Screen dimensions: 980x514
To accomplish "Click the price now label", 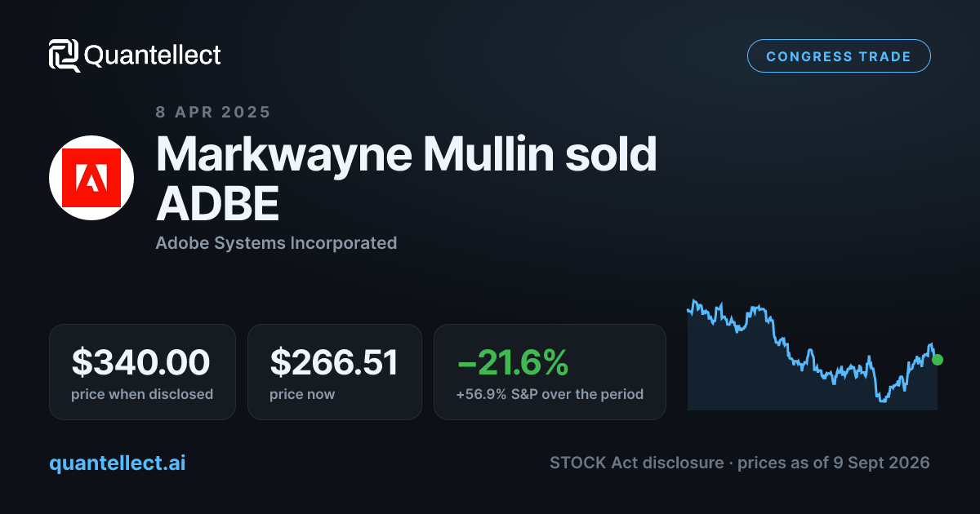I will pyautogui.click(x=302, y=394).
